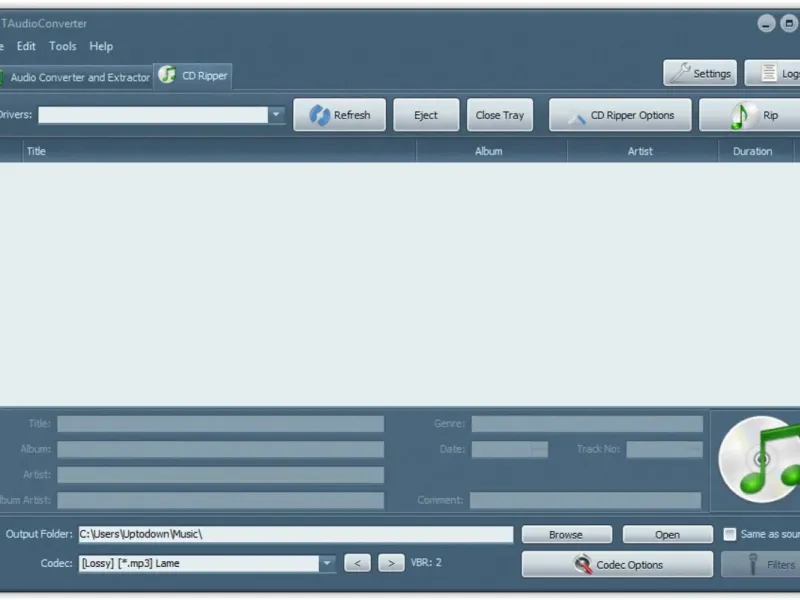Click the Date field
The height and width of the screenshot is (600, 800).
point(509,449)
